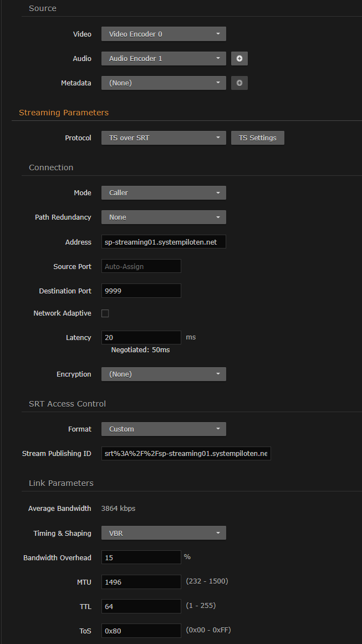Image resolution: width=362 pixels, height=644 pixels.
Task: Edit the MTU value
Action: click(x=141, y=582)
